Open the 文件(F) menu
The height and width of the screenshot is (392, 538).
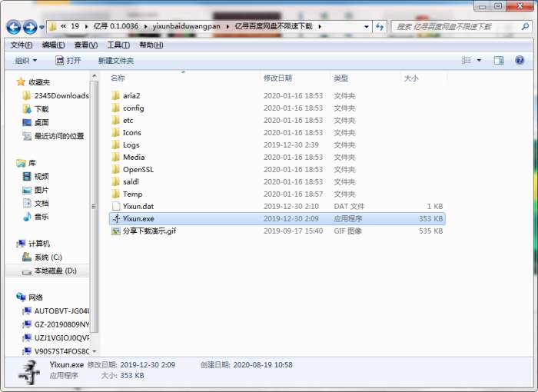[22, 45]
